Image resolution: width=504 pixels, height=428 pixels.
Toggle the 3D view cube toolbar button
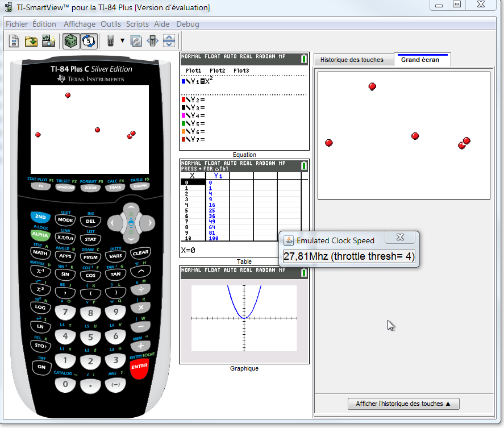[70, 41]
